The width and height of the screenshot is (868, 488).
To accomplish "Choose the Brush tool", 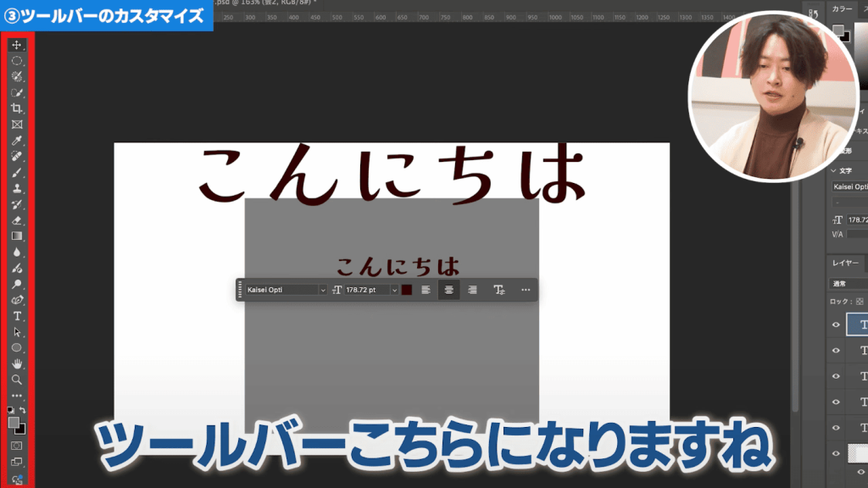I will point(17,173).
